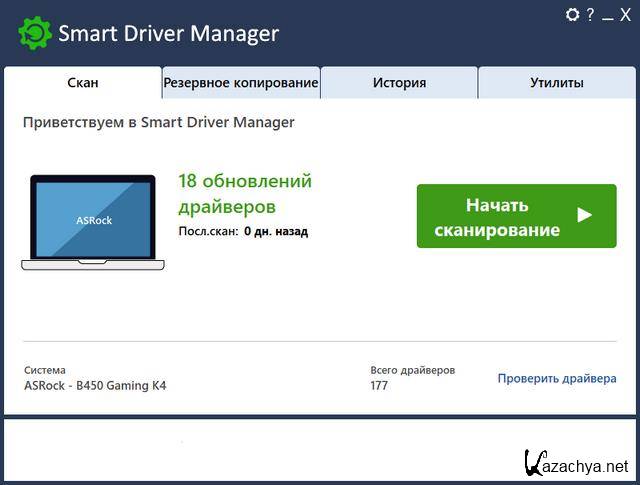Viewport: 640px width, 485px height.
Task: Open the Резервное копирование tab
Action: [x=241, y=83]
